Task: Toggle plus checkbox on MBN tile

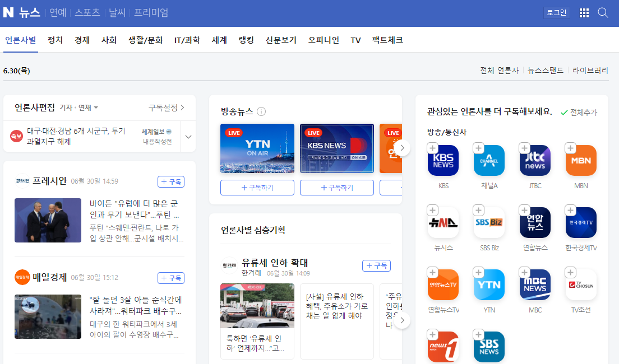Action: tap(570, 148)
